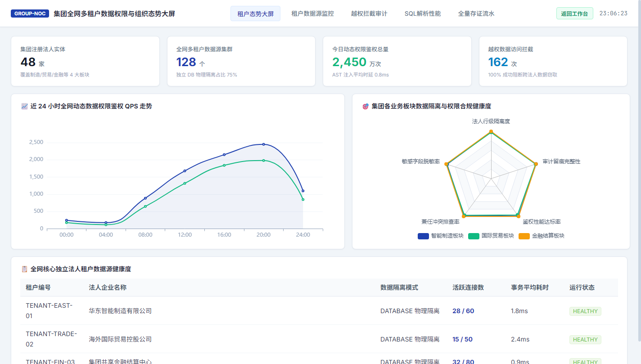Click the green line data point at 16:00

tap(224, 165)
